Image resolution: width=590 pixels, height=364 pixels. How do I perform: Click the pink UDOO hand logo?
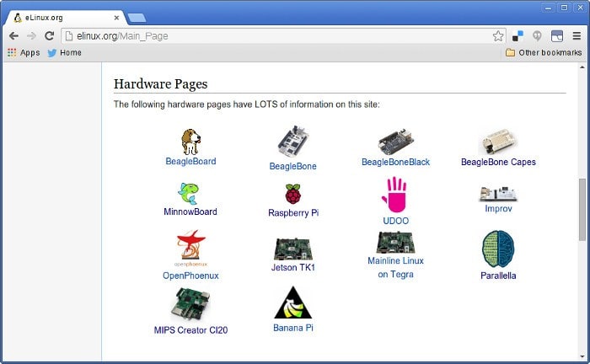[394, 195]
